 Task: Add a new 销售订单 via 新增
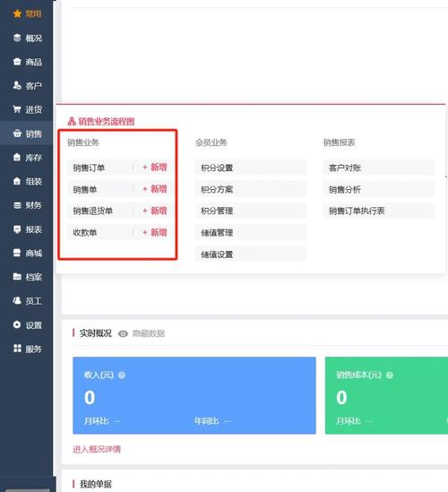(x=155, y=168)
